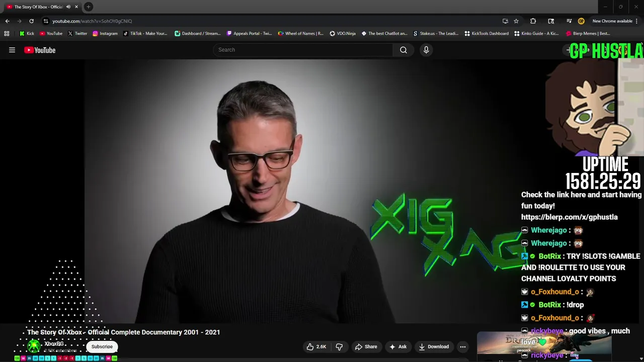
Task: Dislike the video with thumbs down
Action: point(339,346)
